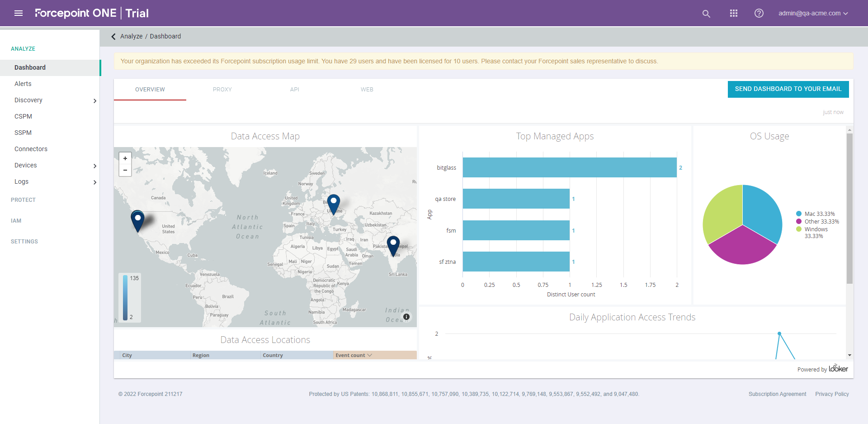Viewport: 868px width, 424px height.
Task: Open the Protect section
Action: [x=23, y=200]
